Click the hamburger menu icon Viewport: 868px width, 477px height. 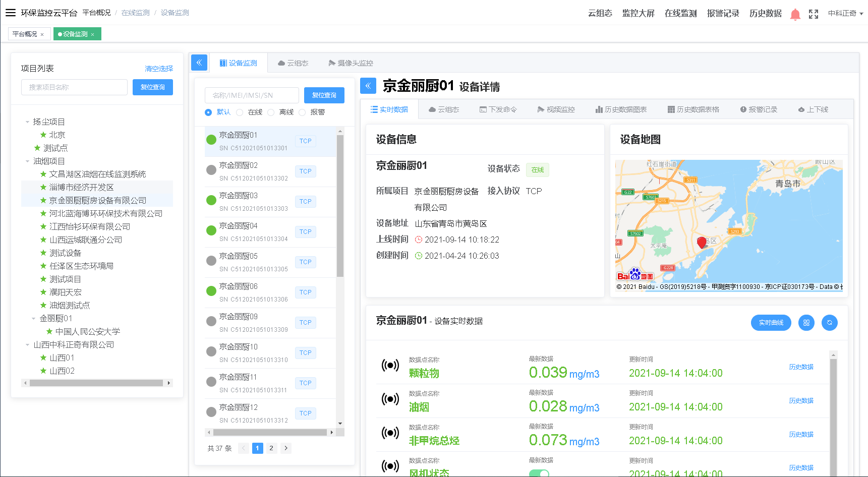10,13
